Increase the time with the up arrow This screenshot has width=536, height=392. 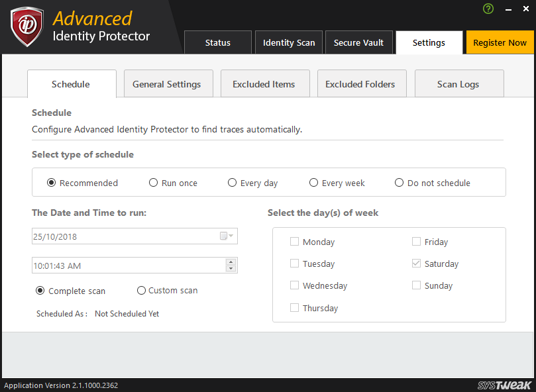pos(231,262)
